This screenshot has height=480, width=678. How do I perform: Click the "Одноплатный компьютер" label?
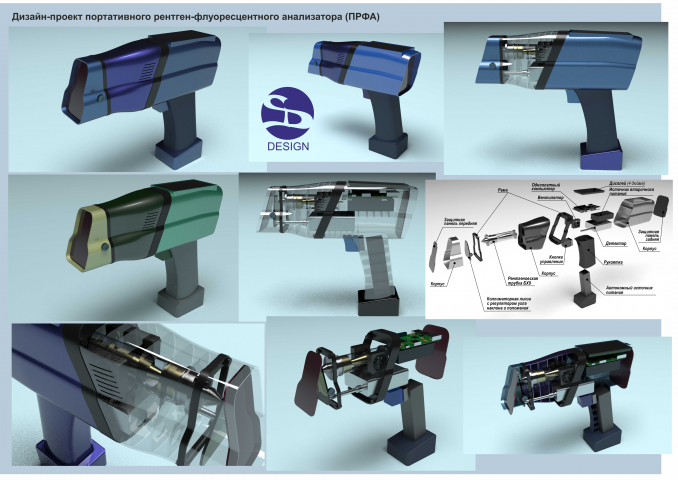[546, 187]
